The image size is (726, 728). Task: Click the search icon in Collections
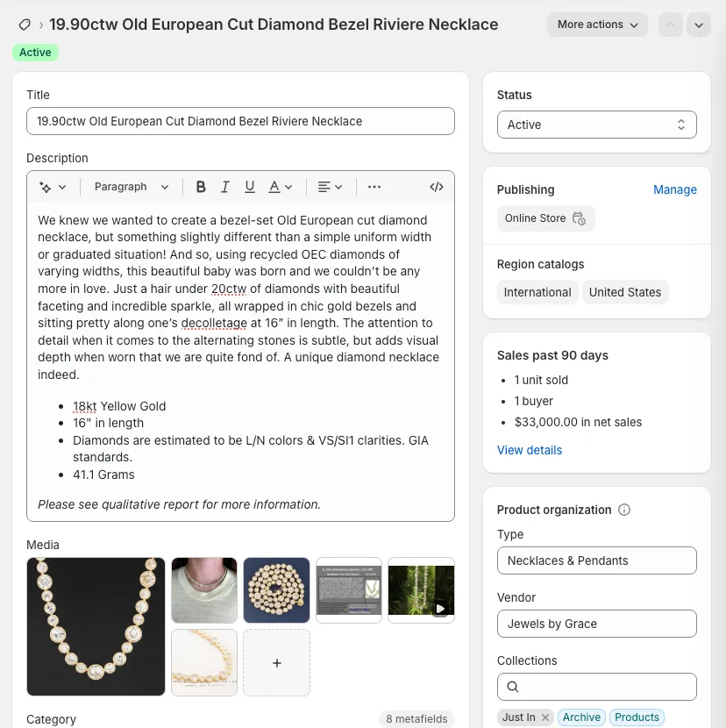pyautogui.click(x=512, y=687)
